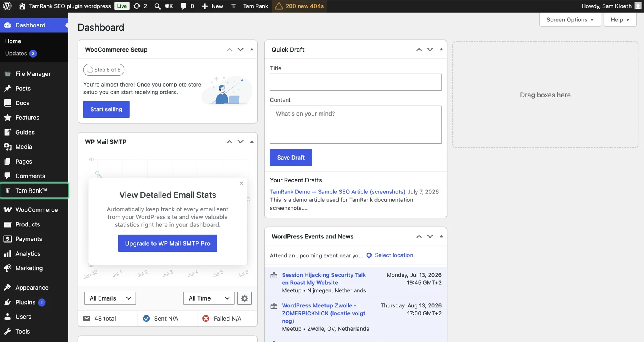Collapse WordPress Events and News panel
The height and width of the screenshot is (342, 644).
click(x=441, y=236)
